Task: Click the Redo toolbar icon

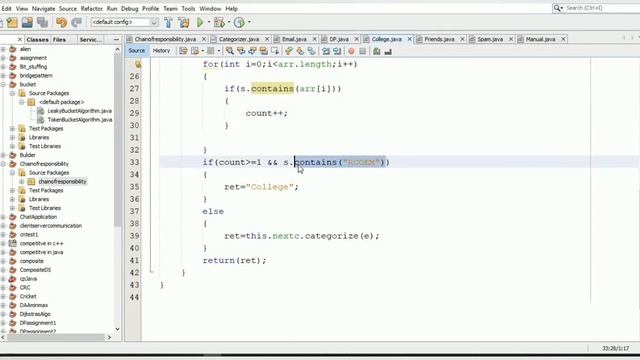Action: click(76, 22)
